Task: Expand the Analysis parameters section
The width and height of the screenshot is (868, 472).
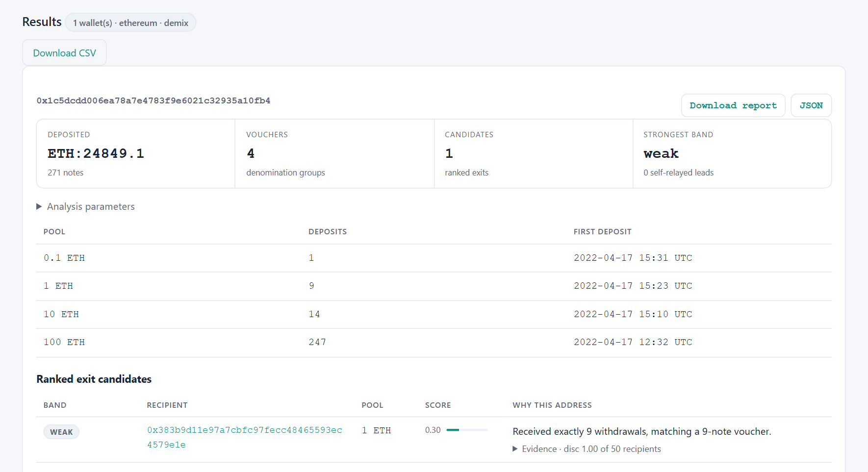Action: [86, 207]
